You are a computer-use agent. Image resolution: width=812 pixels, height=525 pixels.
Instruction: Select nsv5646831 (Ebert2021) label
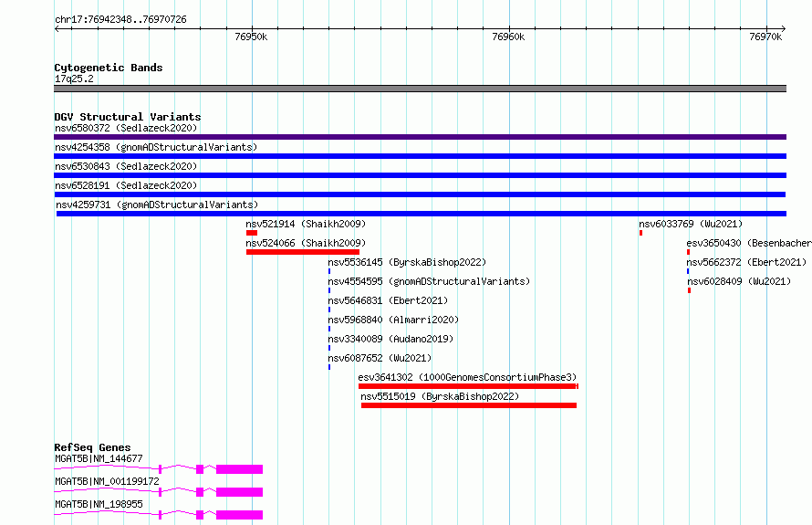(x=388, y=300)
